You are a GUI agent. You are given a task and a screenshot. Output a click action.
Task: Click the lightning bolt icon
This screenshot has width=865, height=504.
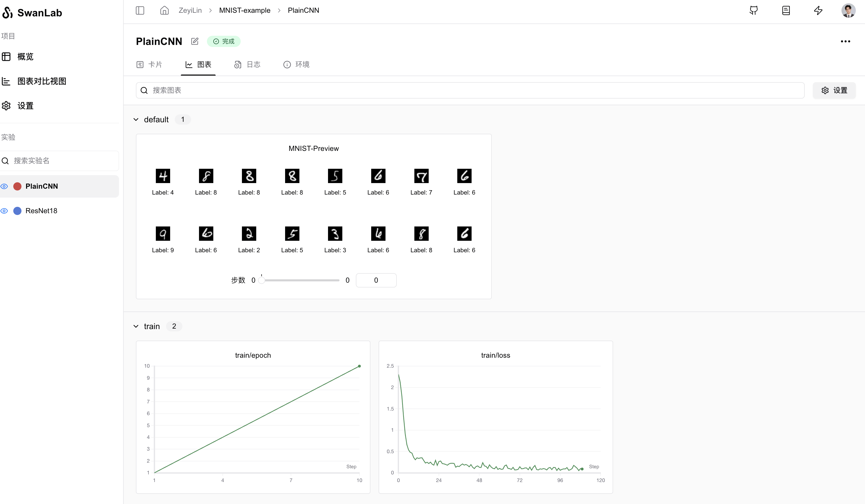(x=818, y=10)
